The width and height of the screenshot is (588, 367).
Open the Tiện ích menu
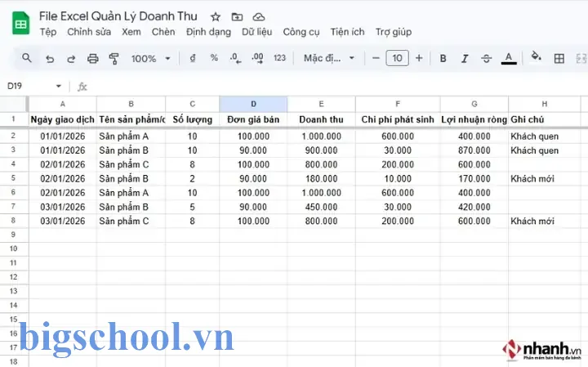pos(347,32)
